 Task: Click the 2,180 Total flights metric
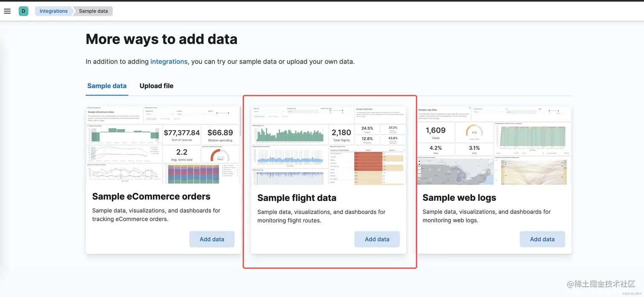[x=341, y=135]
